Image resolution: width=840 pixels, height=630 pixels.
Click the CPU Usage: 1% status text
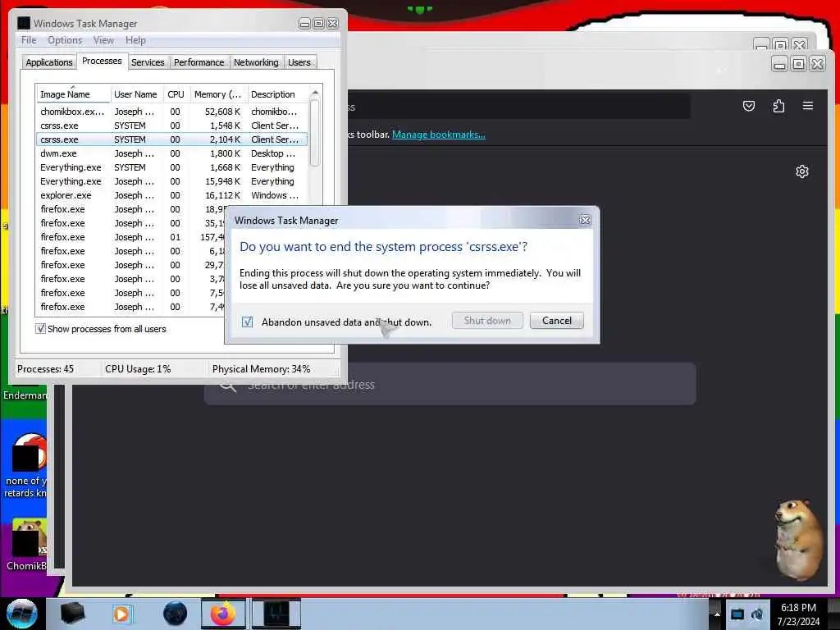(x=138, y=369)
